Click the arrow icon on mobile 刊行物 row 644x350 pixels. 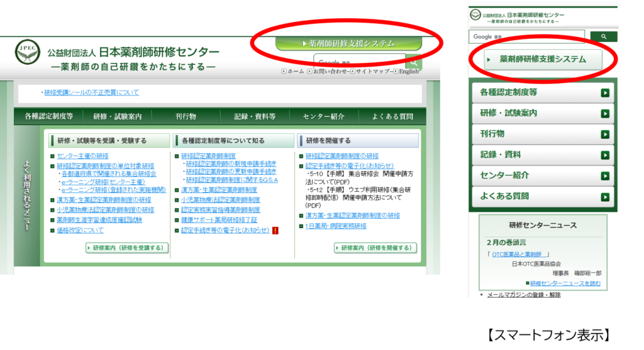pos(604,134)
